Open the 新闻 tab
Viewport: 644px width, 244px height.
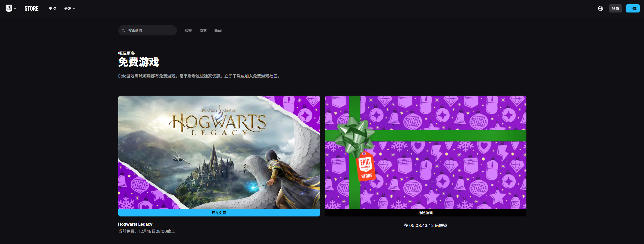click(218, 31)
